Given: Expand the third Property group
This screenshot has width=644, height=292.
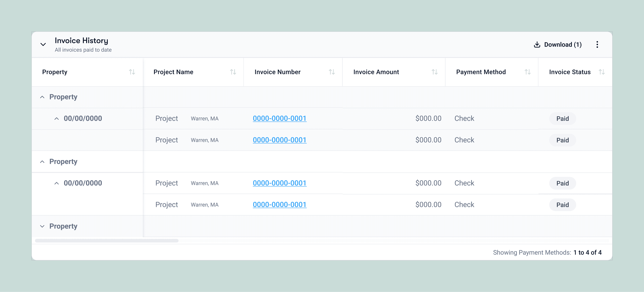Looking at the screenshot, I should point(42,226).
